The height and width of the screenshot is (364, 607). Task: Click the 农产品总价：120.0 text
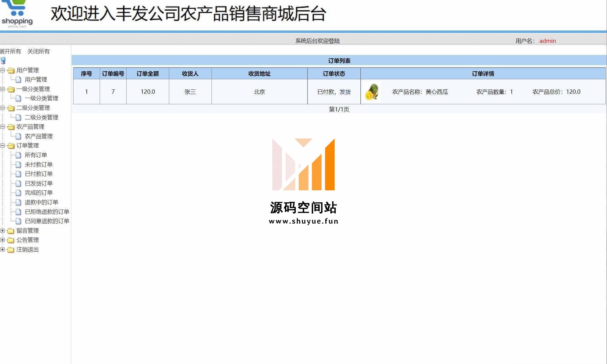pyautogui.click(x=556, y=92)
